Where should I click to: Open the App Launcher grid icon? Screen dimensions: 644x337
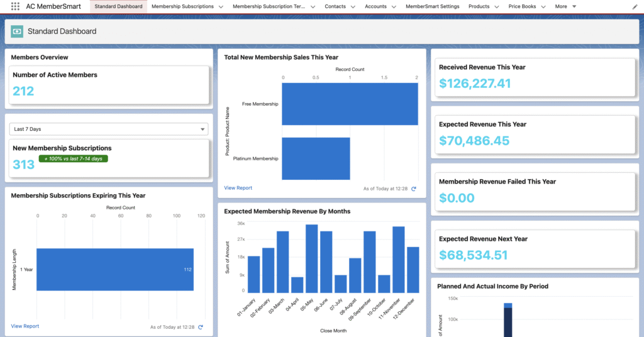[15, 6]
